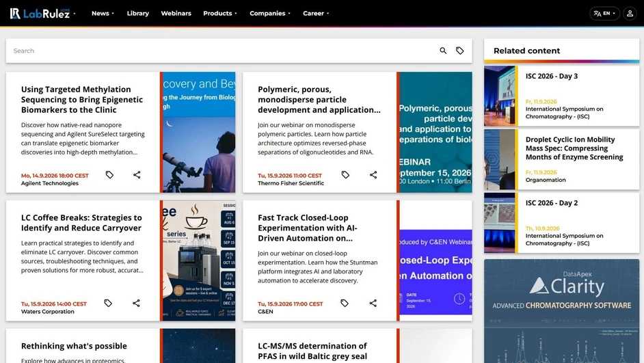Click the search magnifier icon
644x363 pixels.
443,51
